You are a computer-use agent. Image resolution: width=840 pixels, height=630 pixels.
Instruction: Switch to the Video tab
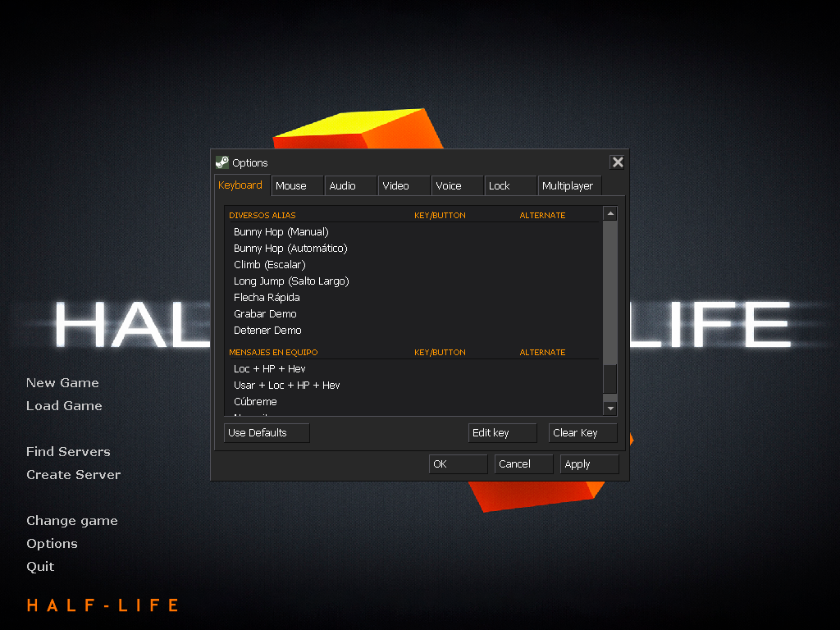pyautogui.click(x=404, y=186)
